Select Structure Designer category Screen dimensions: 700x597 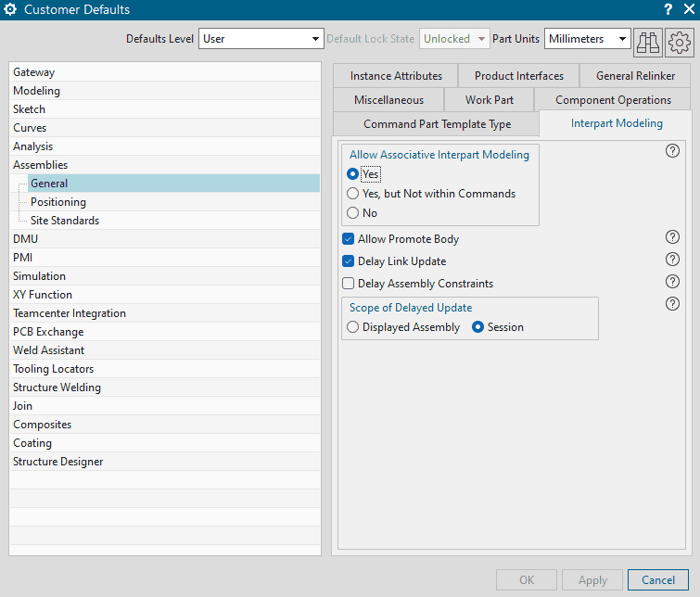click(x=165, y=462)
